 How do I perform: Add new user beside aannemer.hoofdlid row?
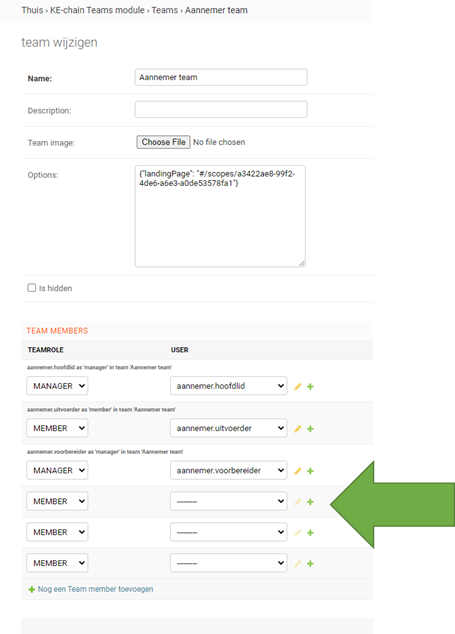(x=310, y=387)
